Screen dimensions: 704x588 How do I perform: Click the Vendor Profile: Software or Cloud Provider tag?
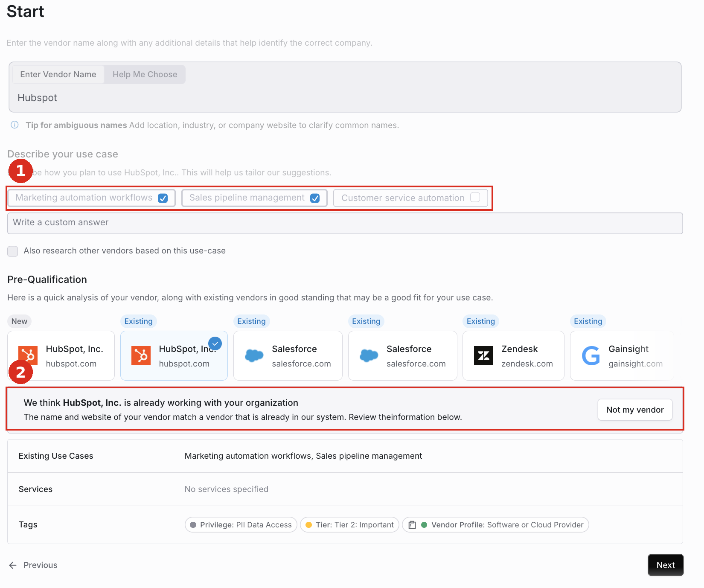tap(495, 525)
